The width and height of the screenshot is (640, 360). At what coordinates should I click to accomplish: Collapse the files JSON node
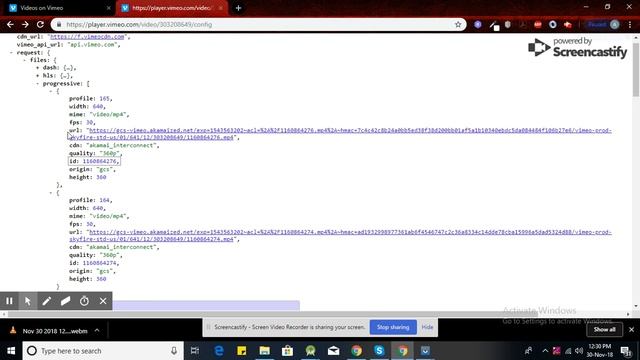pos(24,60)
